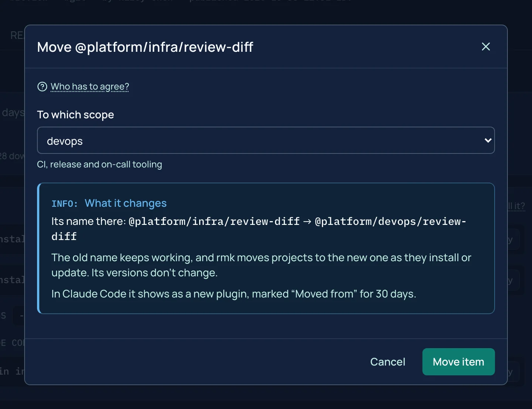Open the "To which scope" devops dropdown
Viewport: 532px width, 409px height.
coord(266,140)
